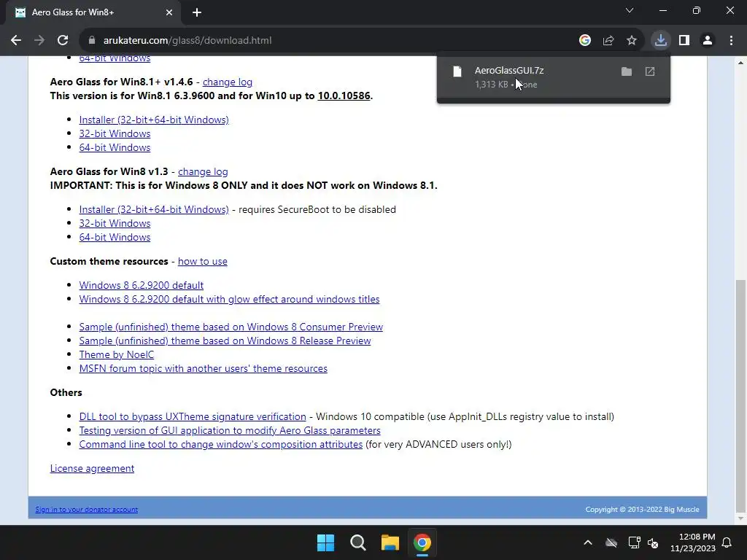Click the AeroGlassGUI.7z file icon
The width and height of the screenshot is (747, 560).
pos(457,71)
